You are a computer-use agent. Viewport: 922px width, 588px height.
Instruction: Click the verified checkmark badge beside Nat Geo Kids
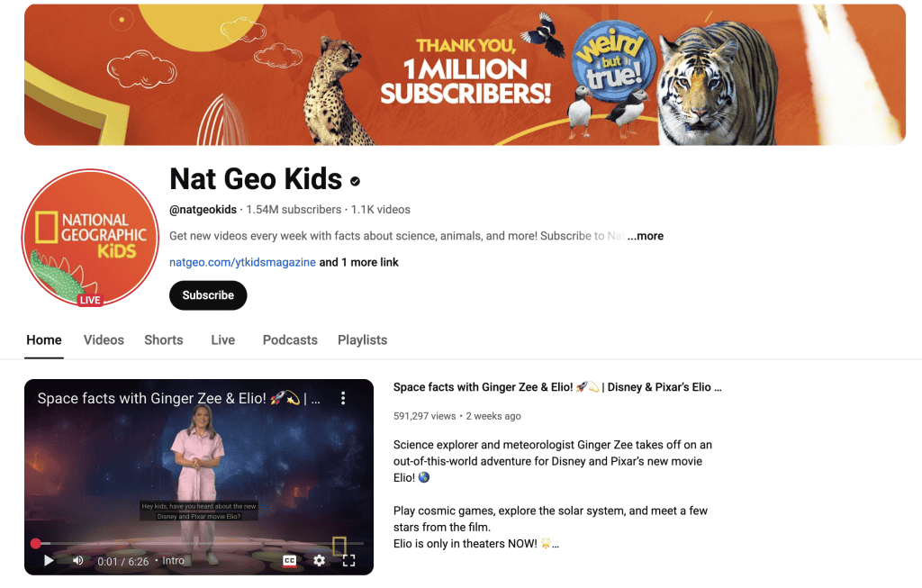click(355, 181)
